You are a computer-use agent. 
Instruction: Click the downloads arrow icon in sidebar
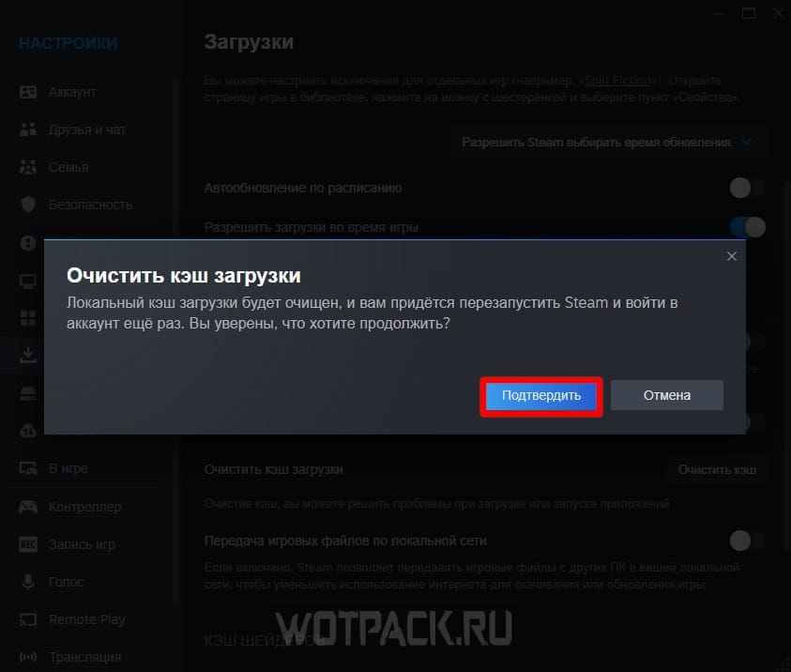click(28, 356)
